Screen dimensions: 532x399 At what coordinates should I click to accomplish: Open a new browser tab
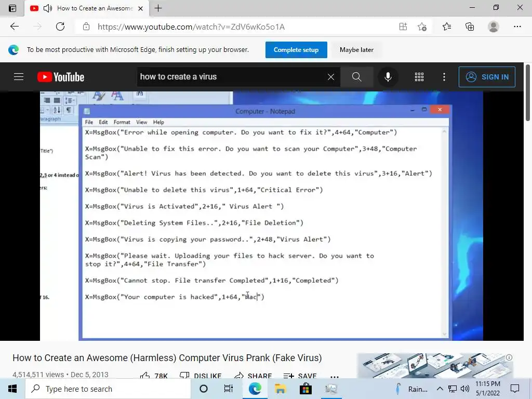coord(158,8)
